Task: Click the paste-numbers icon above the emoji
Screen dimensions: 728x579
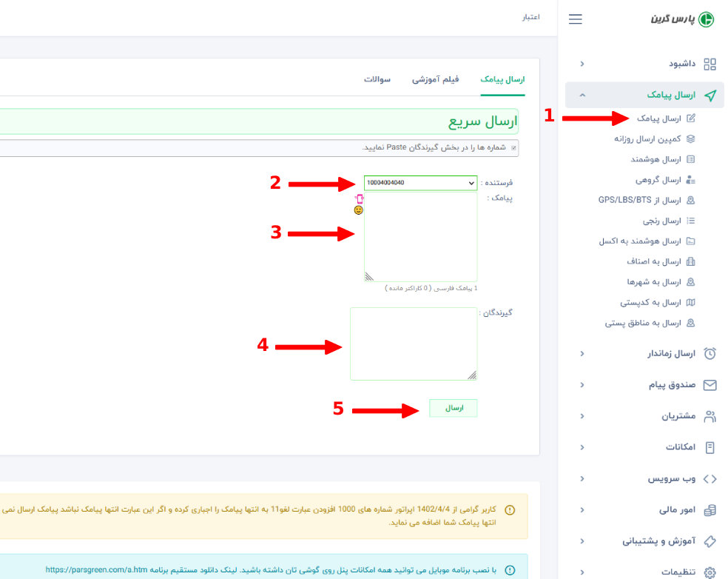Action: tap(360, 198)
